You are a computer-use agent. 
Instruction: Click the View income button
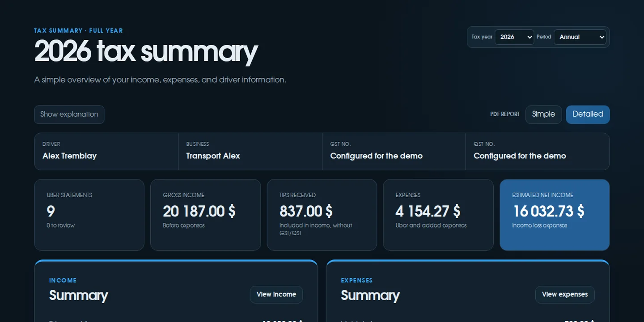[276, 295]
